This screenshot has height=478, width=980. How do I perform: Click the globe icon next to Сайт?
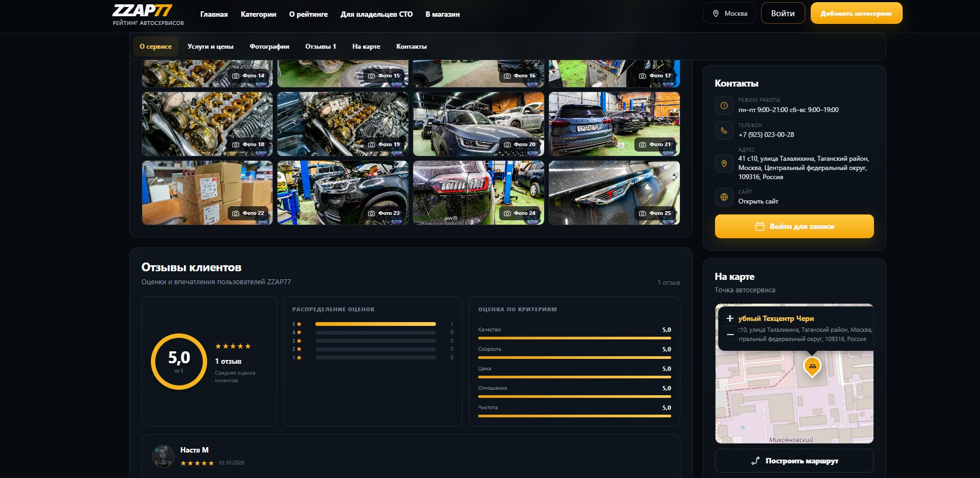[x=724, y=197]
